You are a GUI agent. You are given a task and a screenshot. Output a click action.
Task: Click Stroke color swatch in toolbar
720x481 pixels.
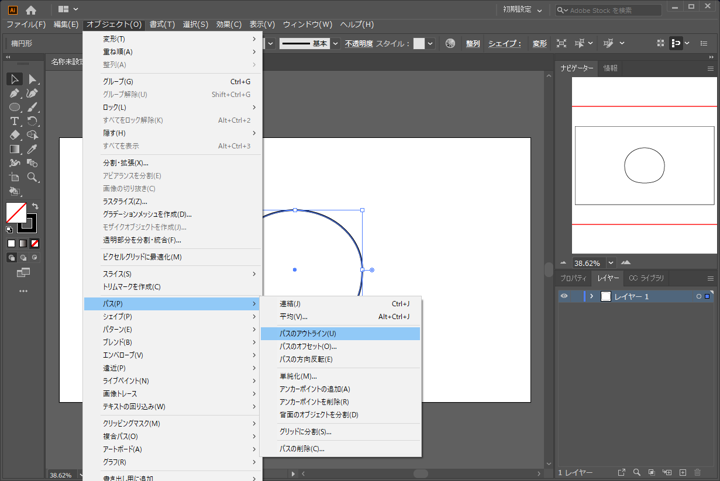coord(28,224)
